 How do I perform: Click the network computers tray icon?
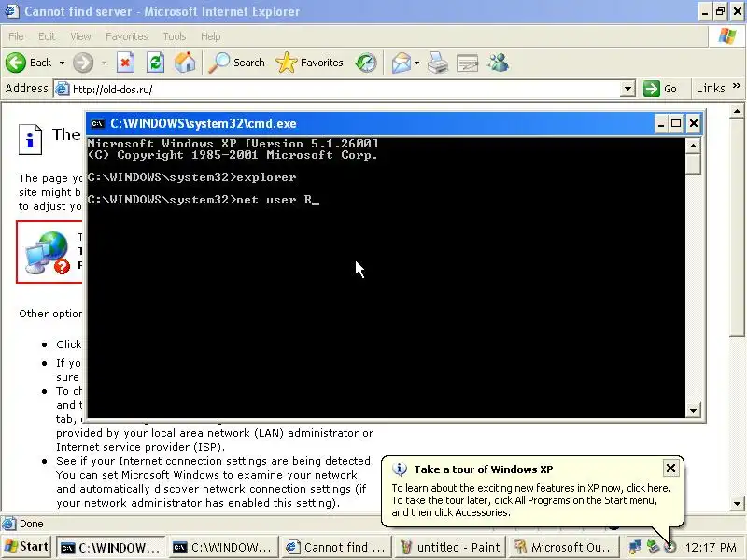(635, 547)
